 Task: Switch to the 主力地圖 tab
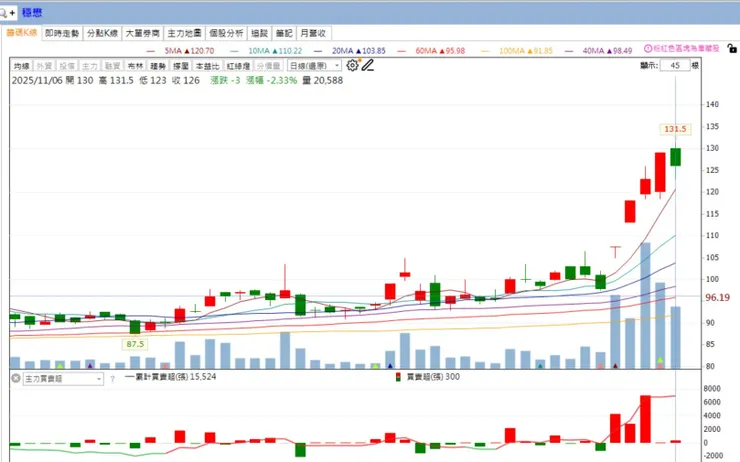pyautogui.click(x=185, y=33)
